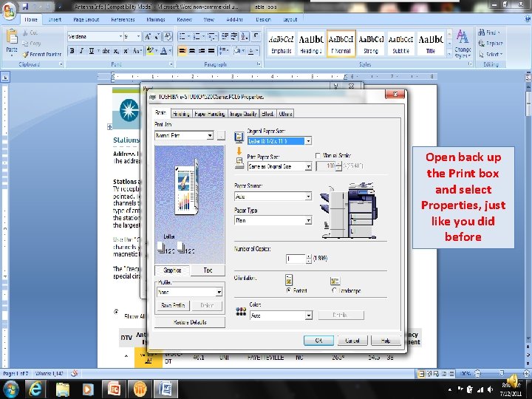The image size is (532, 399).
Task: Apply strikethrough formatting in ribbon
Action: click(106, 51)
